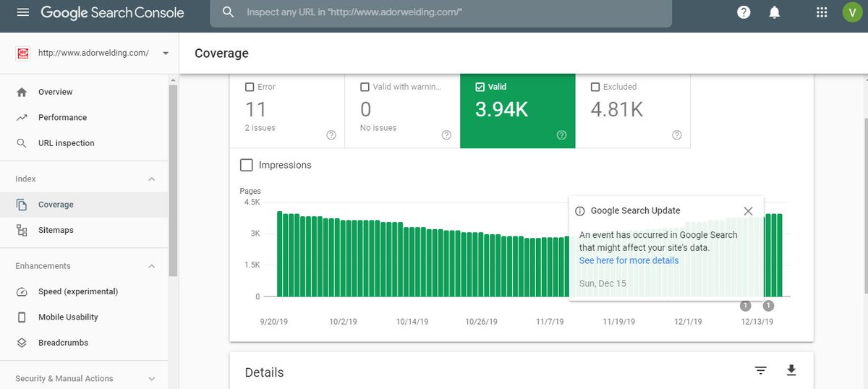Open help icon on Valid with warning card
868x389 pixels.
pyautogui.click(x=446, y=135)
